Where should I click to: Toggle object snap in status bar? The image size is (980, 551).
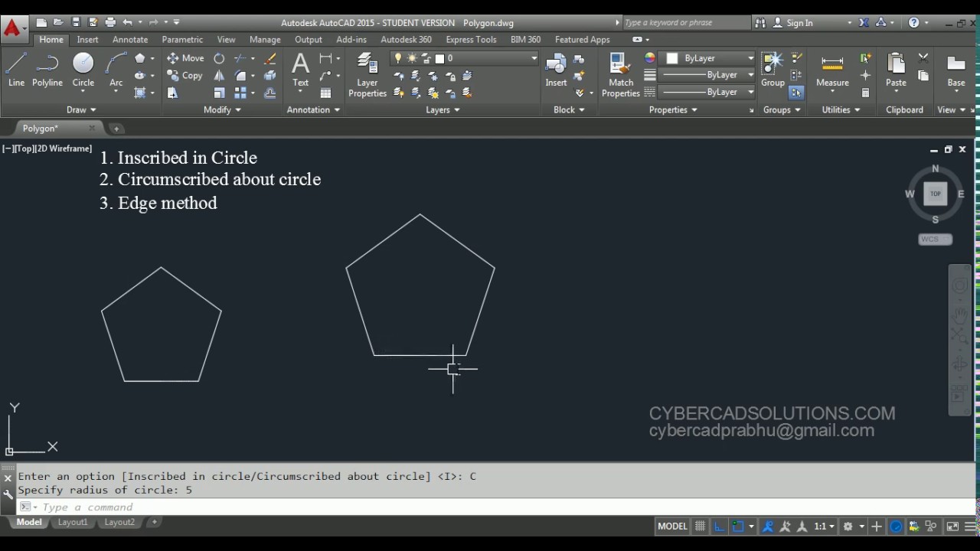coord(738,527)
